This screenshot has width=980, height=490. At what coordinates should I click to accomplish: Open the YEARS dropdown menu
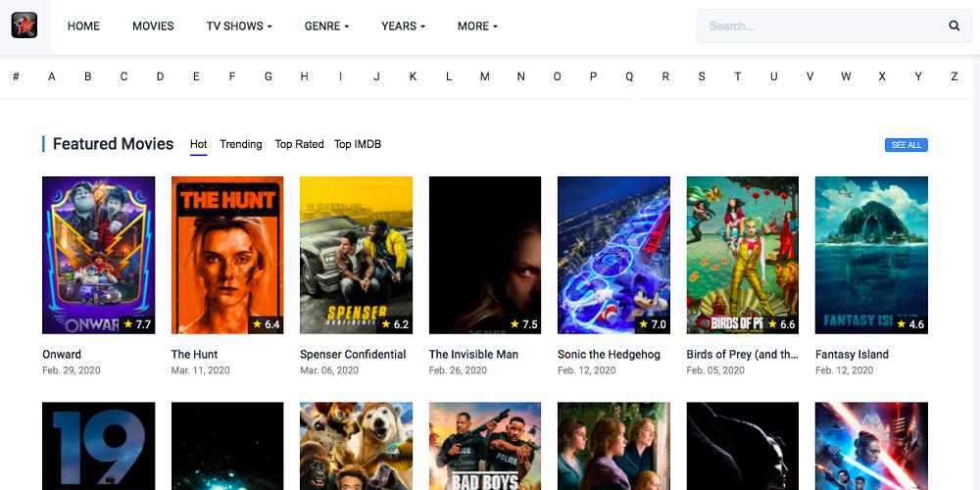403,26
